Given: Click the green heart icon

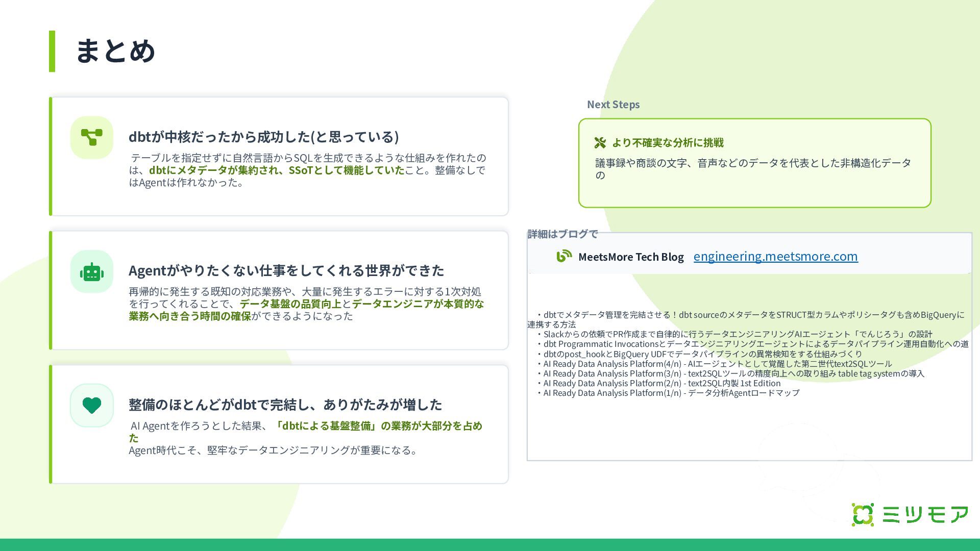Looking at the screenshot, I should [92, 406].
